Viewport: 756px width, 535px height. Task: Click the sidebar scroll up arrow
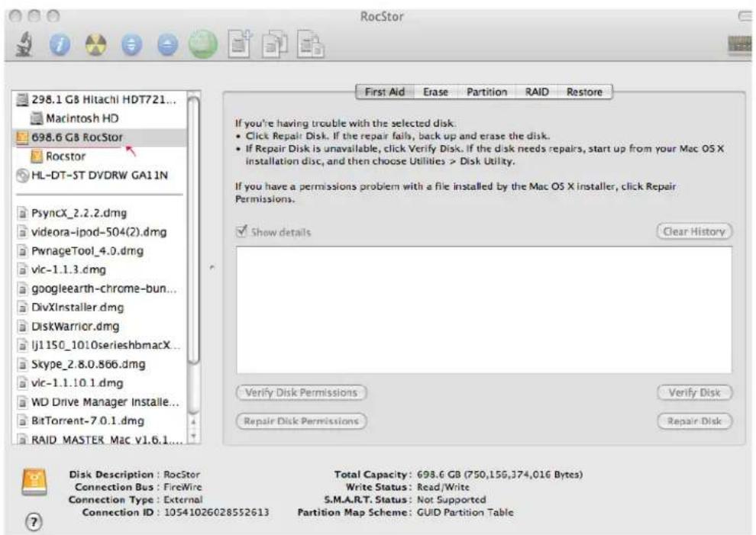[193, 422]
